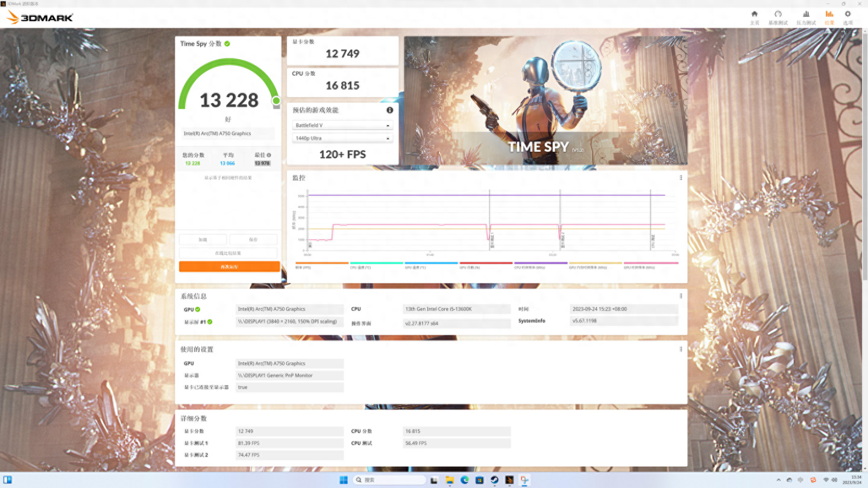Click the 平均 score 13 066
Screen dimensions: 868x488
click(x=227, y=163)
